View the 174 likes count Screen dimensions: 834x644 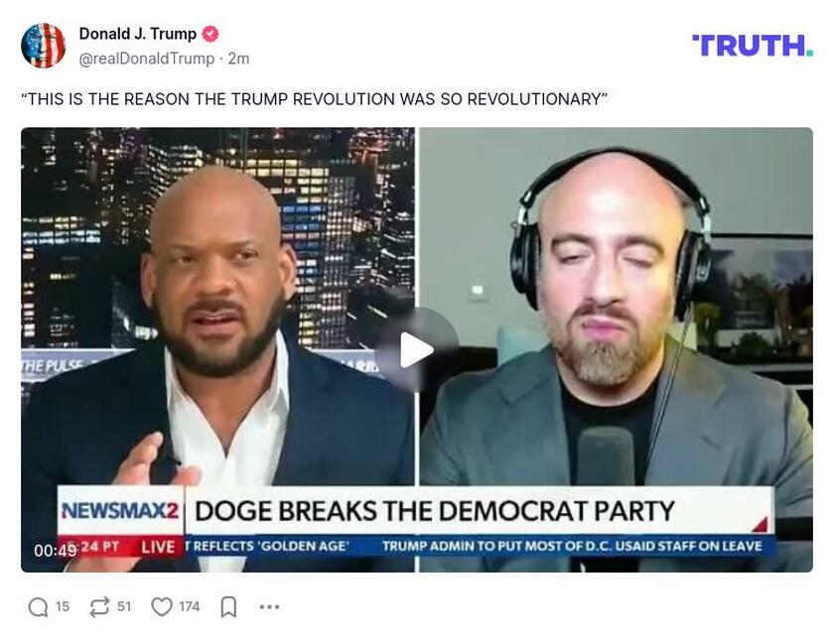190,606
